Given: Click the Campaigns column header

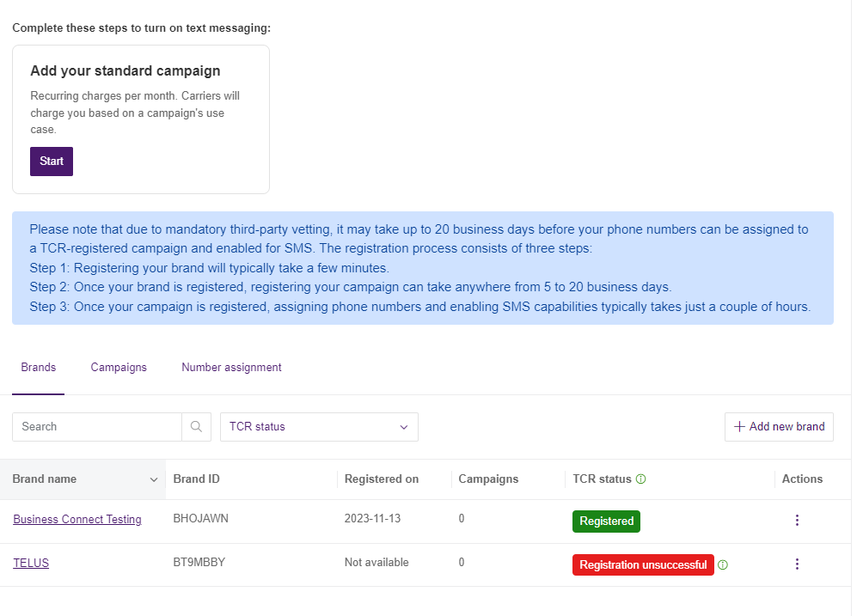Looking at the screenshot, I should (x=488, y=479).
